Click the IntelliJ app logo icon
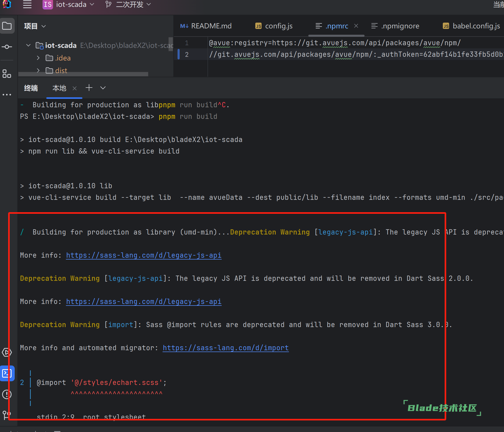This screenshot has height=432, width=504. (x=7, y=4)
